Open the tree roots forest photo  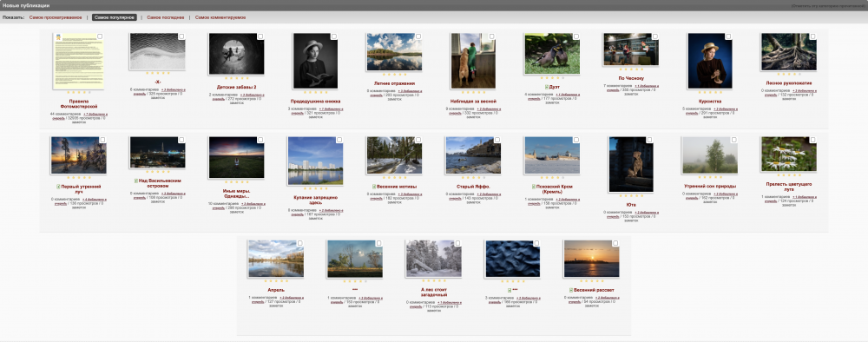point(789,51)
